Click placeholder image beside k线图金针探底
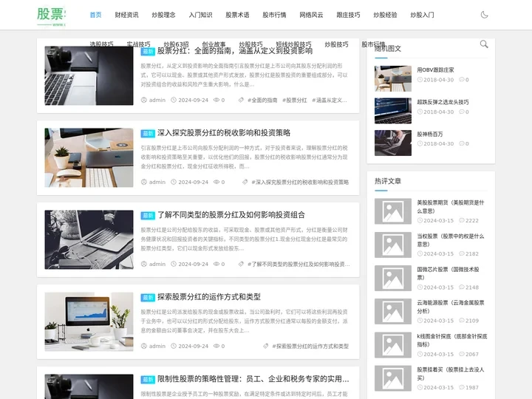This screenshot has height=399, width=532. click(x=393, y=345)
